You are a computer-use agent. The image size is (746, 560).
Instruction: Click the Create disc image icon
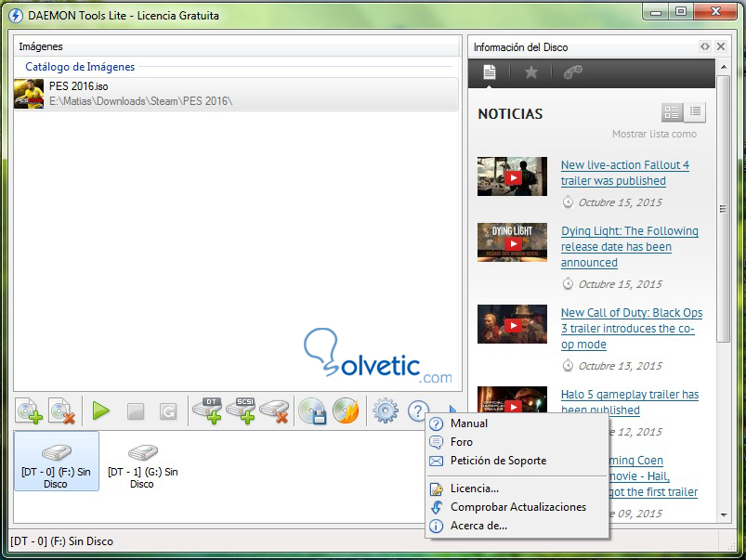312,410
